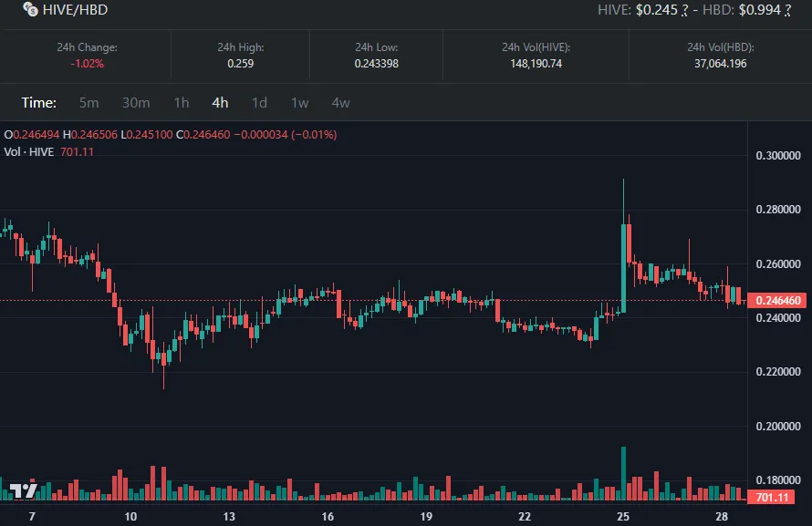Click date 16 on the time axis

pos(328,516)
